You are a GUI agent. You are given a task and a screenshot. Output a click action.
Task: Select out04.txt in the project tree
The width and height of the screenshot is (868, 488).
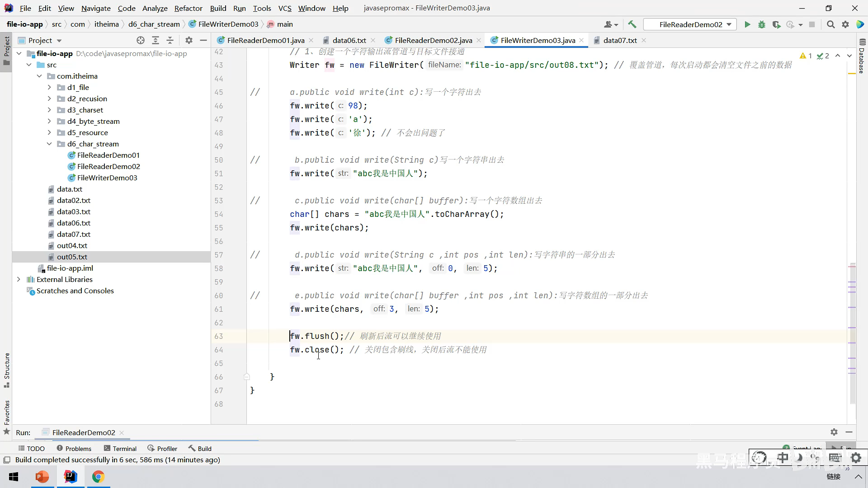tap(72, 245)
